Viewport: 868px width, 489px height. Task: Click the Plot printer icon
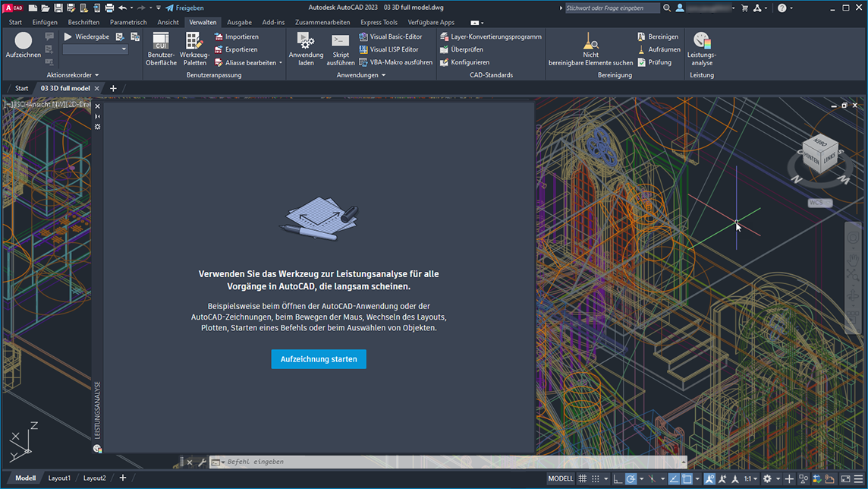tap(109, 8)
